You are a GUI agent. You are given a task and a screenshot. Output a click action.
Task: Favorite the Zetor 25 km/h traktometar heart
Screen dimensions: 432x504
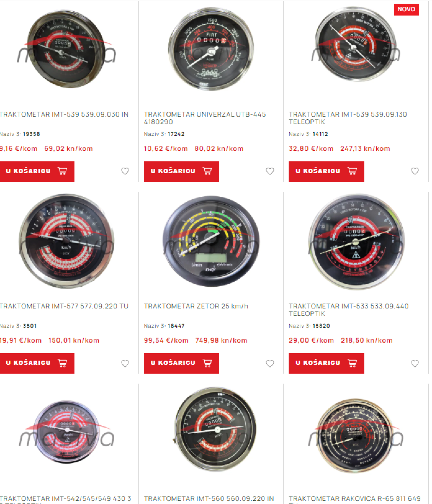click(270, 363)
